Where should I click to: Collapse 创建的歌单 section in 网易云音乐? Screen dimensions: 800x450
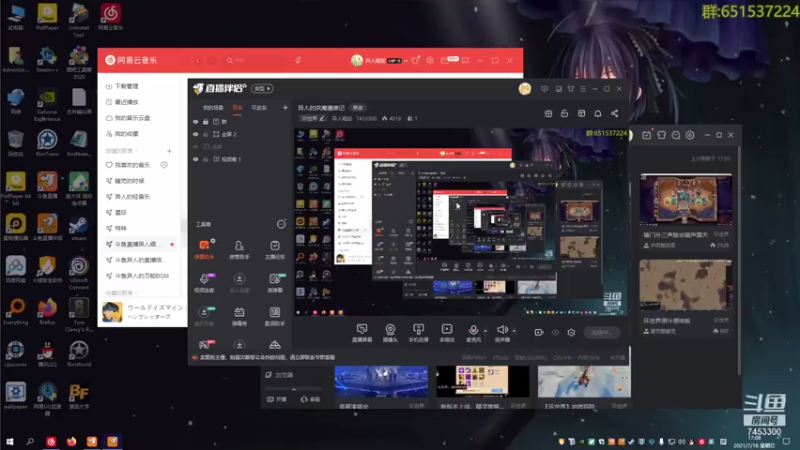tap(121, 151)
